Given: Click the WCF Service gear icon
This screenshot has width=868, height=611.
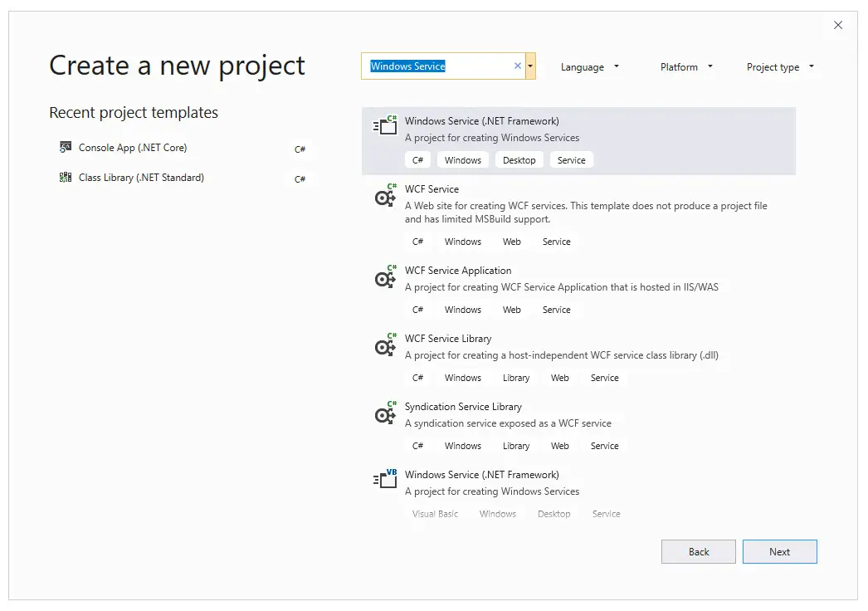Looking at the screenshot, I should pos(385,195).
